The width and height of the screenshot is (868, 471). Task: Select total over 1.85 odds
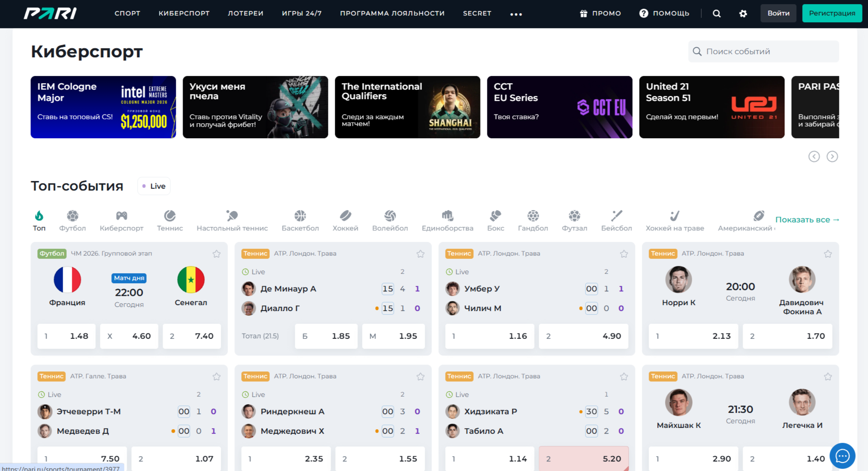pos(326,336)
